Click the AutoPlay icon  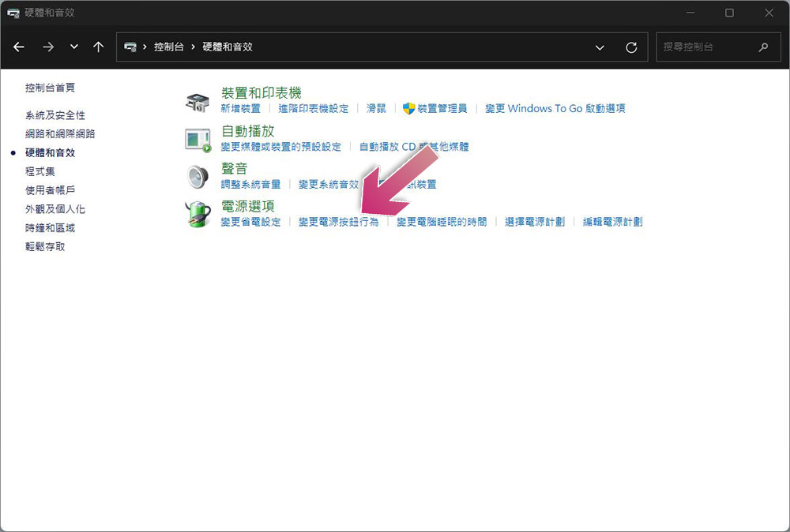point(198,140)
